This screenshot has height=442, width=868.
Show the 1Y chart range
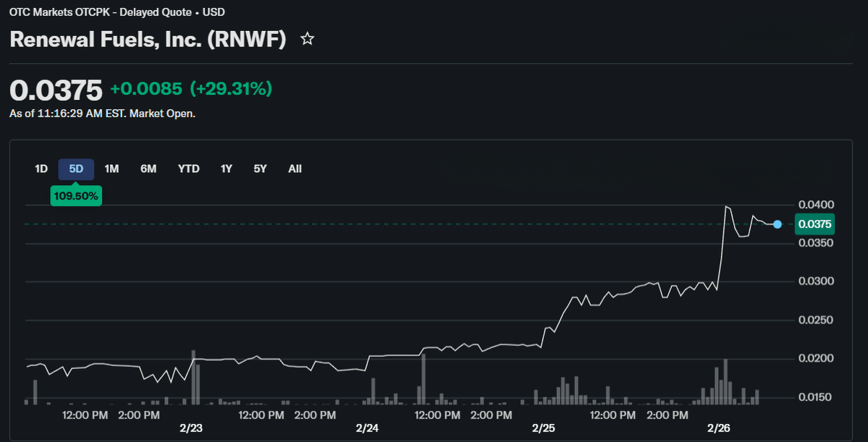(226, 169)
